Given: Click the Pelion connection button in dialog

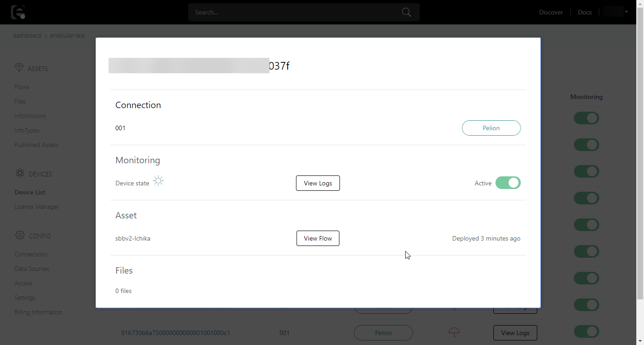Looking at the screenshot, I should click(x=491, y=128).
